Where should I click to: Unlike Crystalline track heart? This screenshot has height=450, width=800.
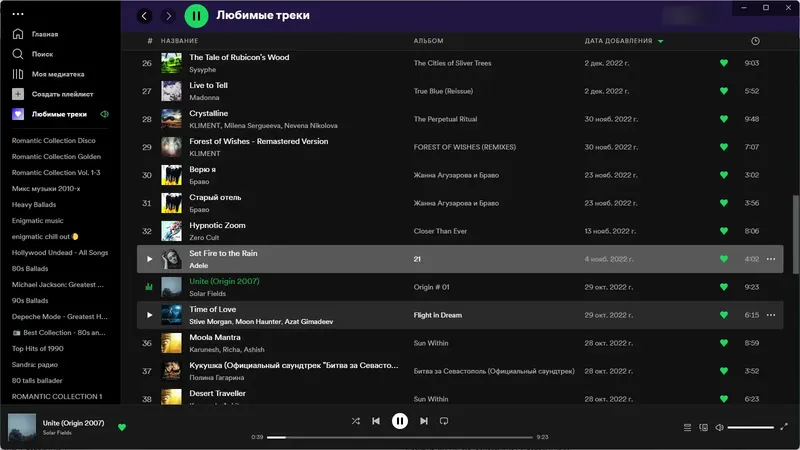[723, 119]
